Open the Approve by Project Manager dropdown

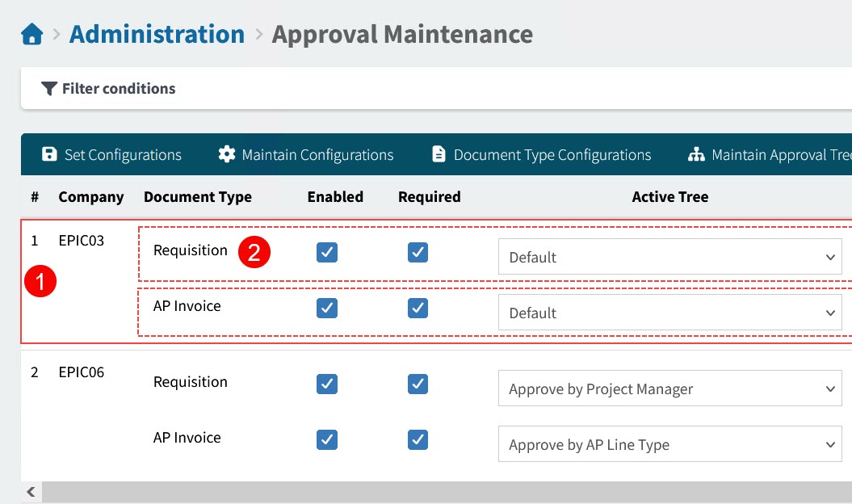(x=670, y=388)
